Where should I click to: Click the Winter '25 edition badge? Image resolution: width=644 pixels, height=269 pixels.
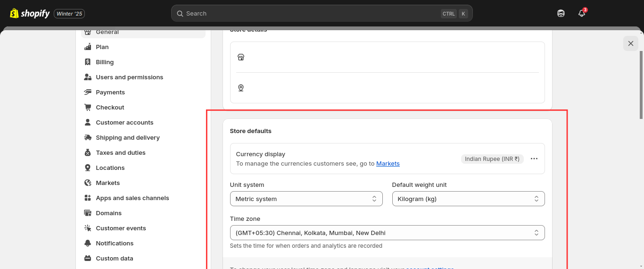(x=69, y=14)
